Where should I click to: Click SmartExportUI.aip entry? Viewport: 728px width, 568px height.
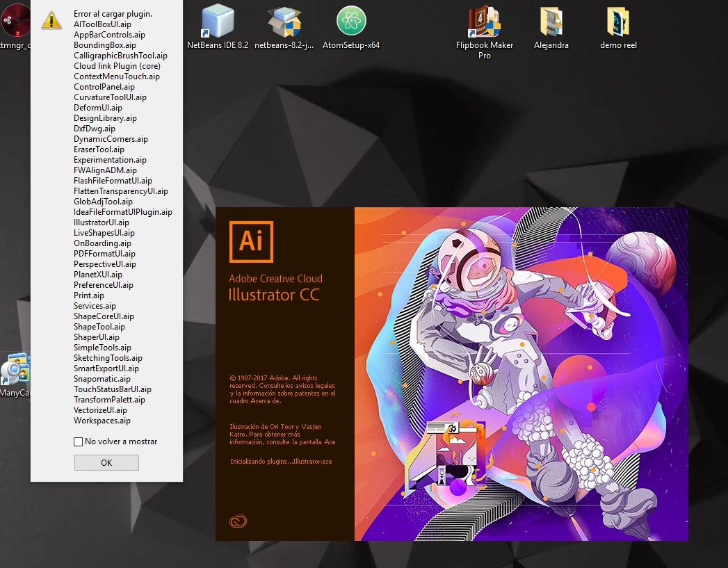[x=106, y=369]
